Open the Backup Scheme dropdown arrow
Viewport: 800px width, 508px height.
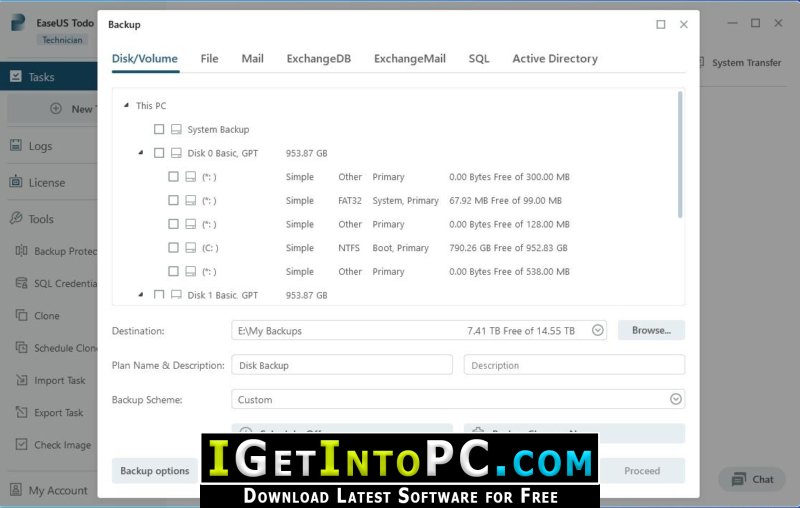pos(676,399)
